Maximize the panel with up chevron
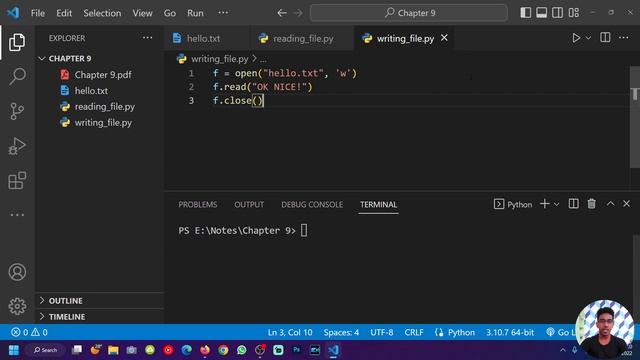This screenshot has width=640, height=360. tap(610, 204)
